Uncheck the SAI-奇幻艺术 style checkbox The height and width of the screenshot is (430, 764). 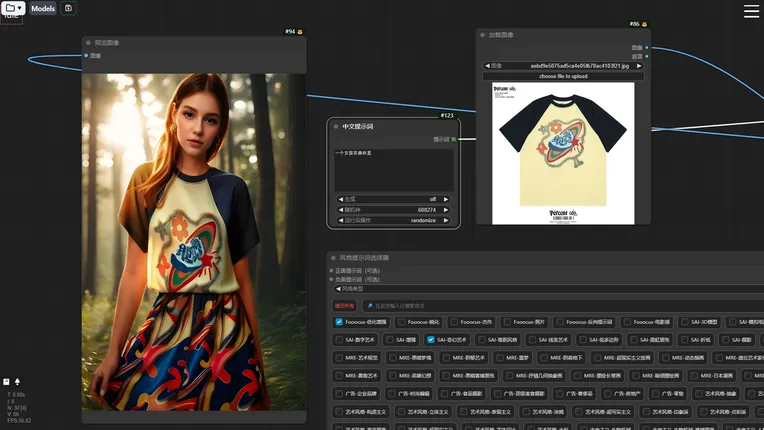pyautogui.click(x=430, y=340)
